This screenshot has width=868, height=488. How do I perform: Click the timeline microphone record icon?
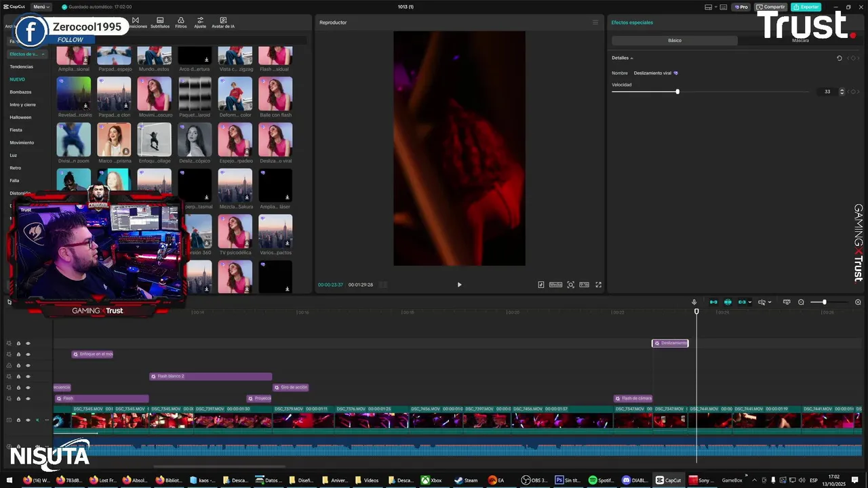point(694,302)
